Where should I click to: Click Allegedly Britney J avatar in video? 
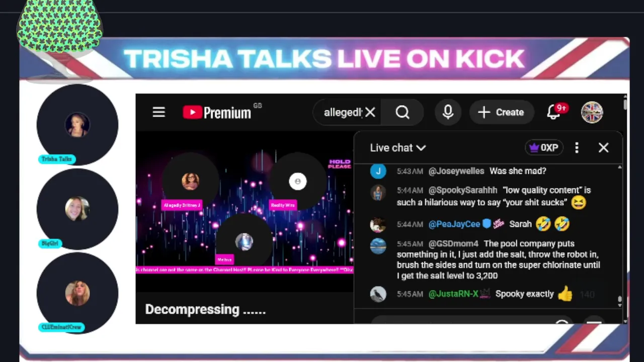click(x=190, y=180)
